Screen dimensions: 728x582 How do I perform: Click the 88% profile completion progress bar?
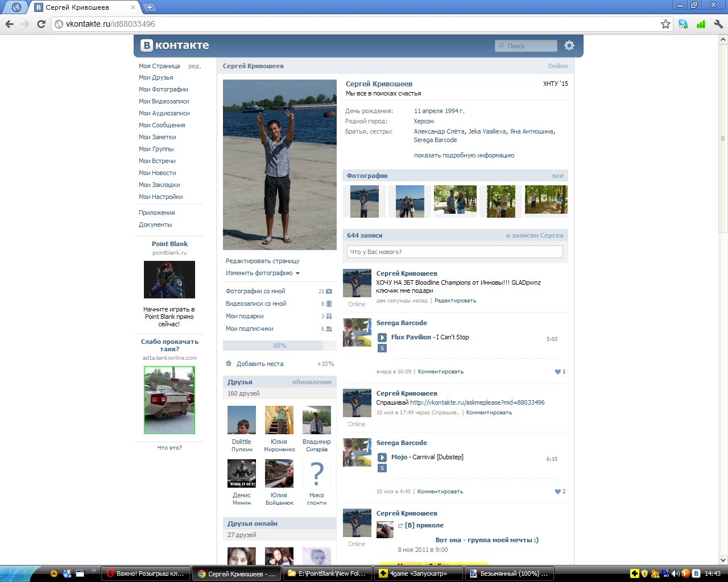[280, 346]
